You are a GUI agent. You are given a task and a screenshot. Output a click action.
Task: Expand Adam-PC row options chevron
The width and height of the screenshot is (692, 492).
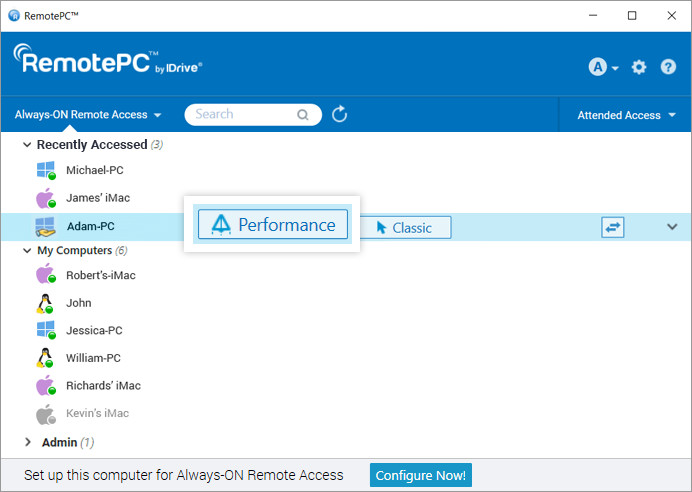672,227
